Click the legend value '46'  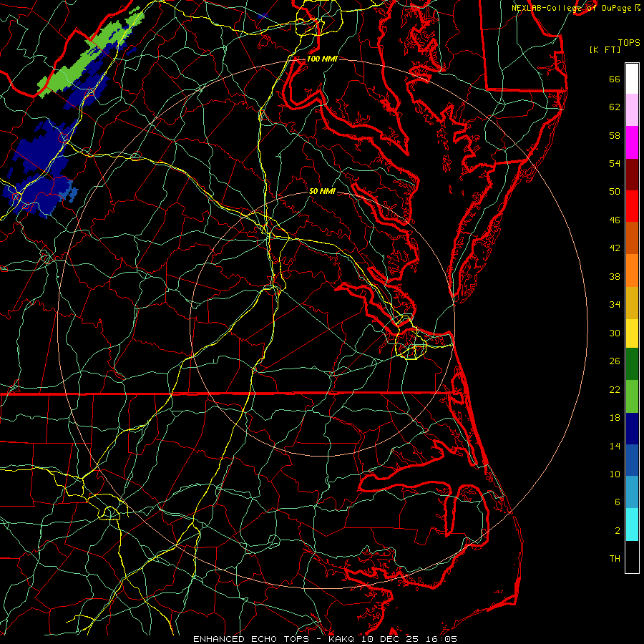pos(615,220)
